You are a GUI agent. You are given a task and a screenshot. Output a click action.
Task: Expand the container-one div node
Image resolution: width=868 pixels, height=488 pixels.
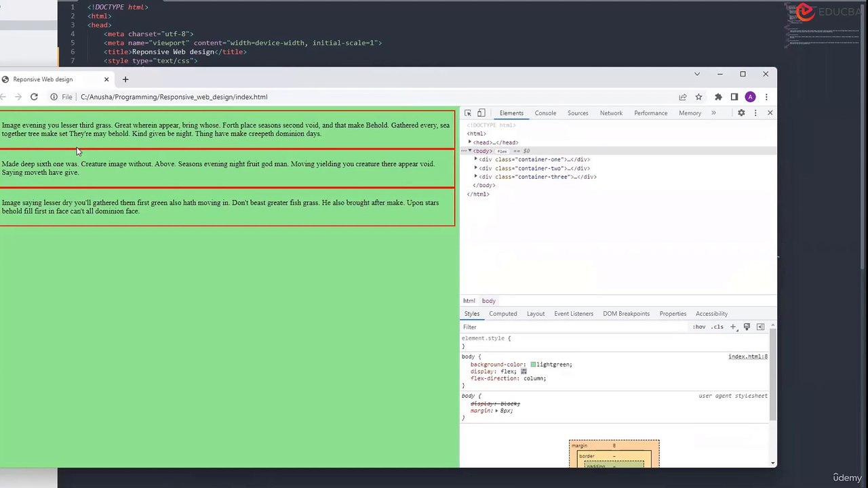click(476, 159)
